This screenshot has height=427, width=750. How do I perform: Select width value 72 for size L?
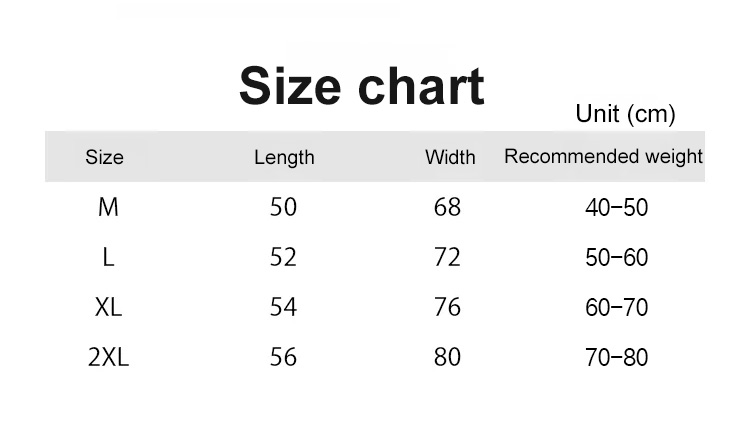click(447, 257)
